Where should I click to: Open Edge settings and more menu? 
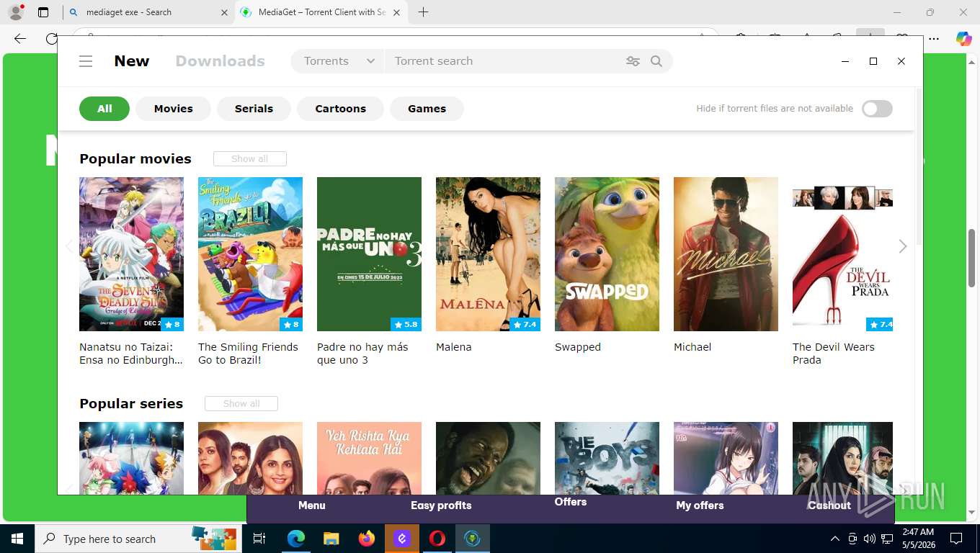[x=934, y=39]
